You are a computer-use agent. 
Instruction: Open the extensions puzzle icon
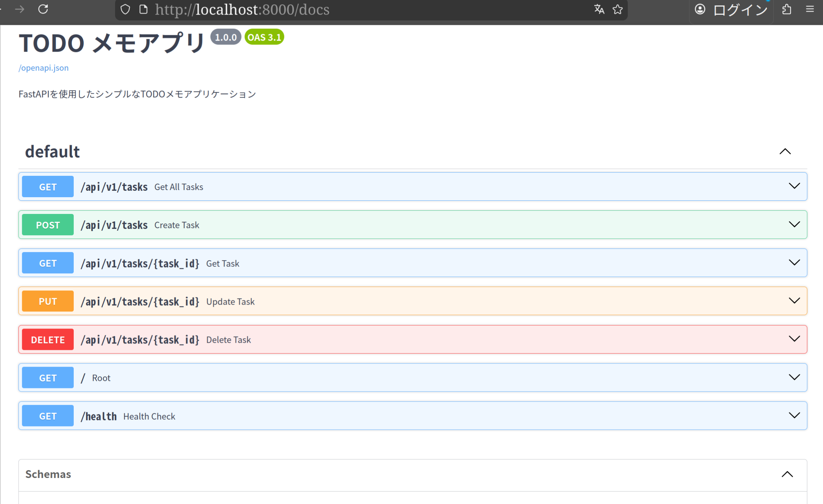(x=787, y=9)
